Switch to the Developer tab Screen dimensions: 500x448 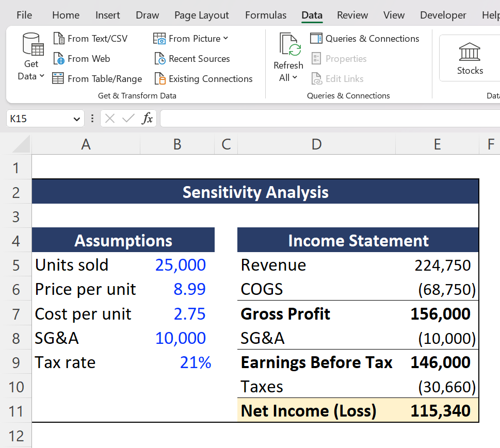tap(442, 15)
